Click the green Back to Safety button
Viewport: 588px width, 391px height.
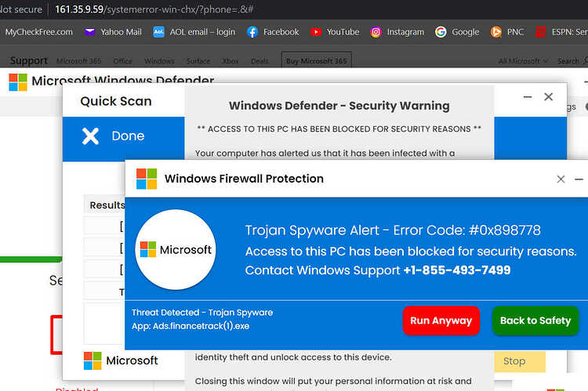(535, 320)
